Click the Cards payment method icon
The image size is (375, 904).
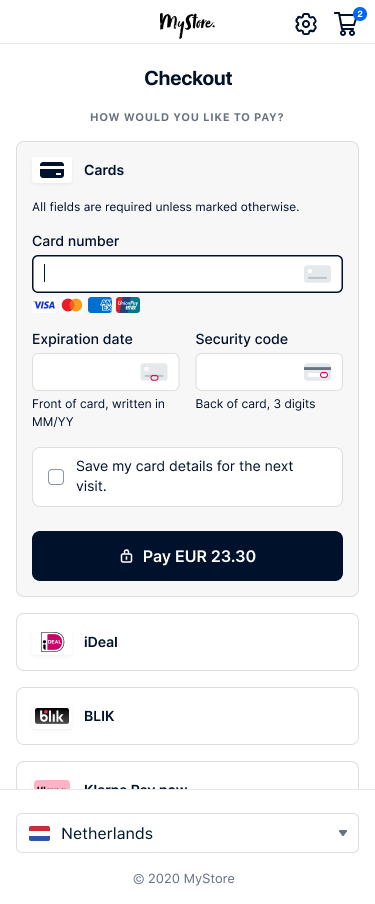[x=52, y=170]
